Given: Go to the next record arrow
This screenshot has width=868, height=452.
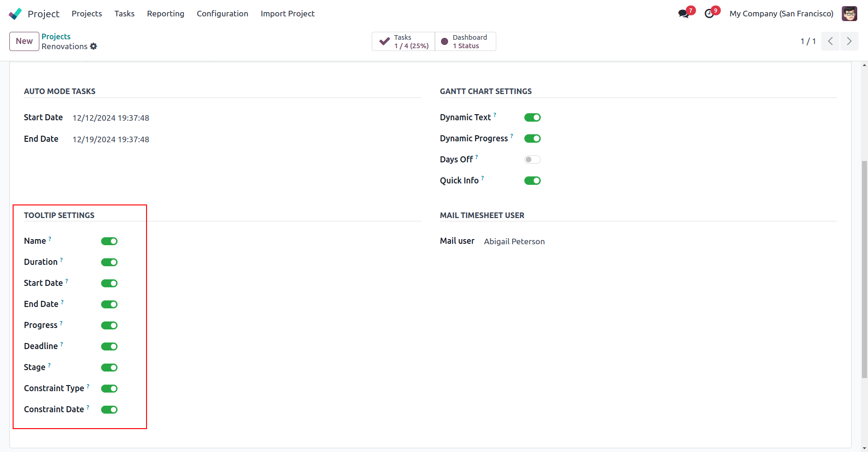Looking at the screenshot, I should pos(849,41).
